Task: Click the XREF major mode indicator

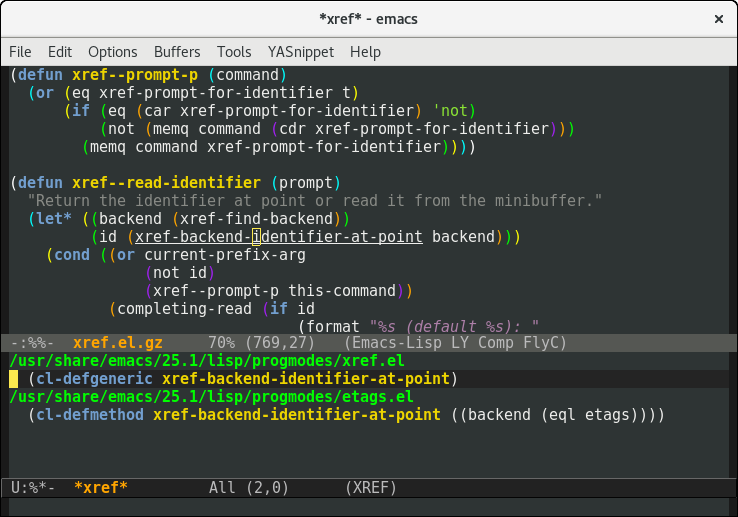Action: [370, 487]
